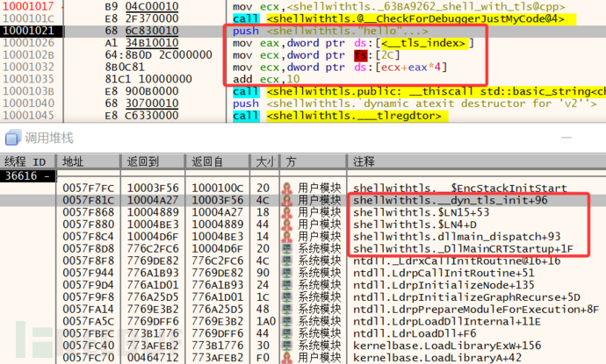Click the call std::basic_string instruction
The image size is (606, 364).
click(419, 91)
